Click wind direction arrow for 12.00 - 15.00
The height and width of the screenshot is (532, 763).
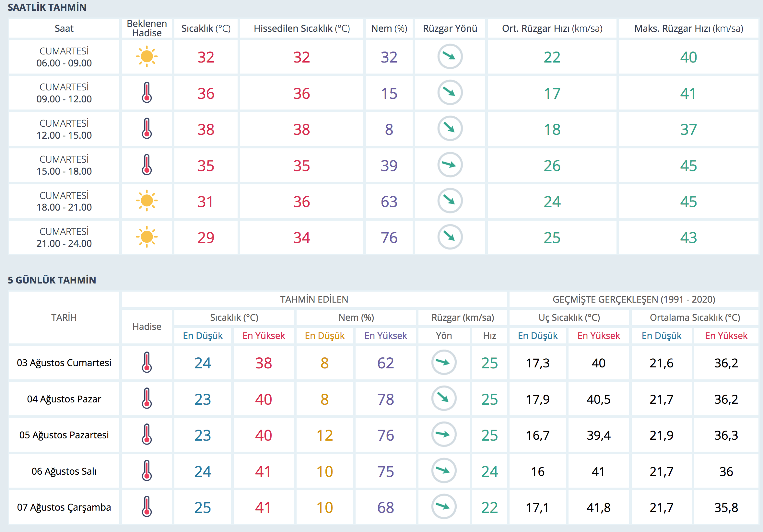tap(450, 129)
